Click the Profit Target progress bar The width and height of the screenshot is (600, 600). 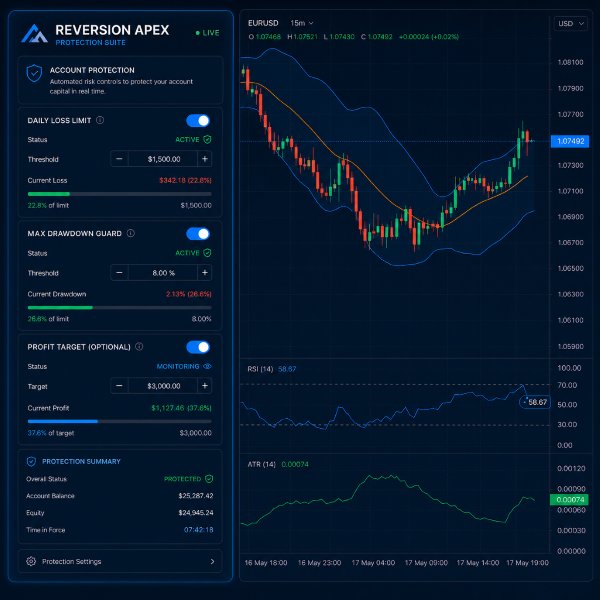[119, 421]
